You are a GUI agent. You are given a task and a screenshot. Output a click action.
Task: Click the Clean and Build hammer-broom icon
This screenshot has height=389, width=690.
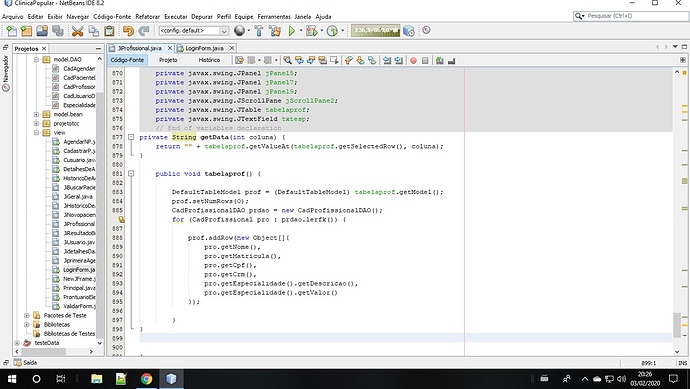pos(275,31)
